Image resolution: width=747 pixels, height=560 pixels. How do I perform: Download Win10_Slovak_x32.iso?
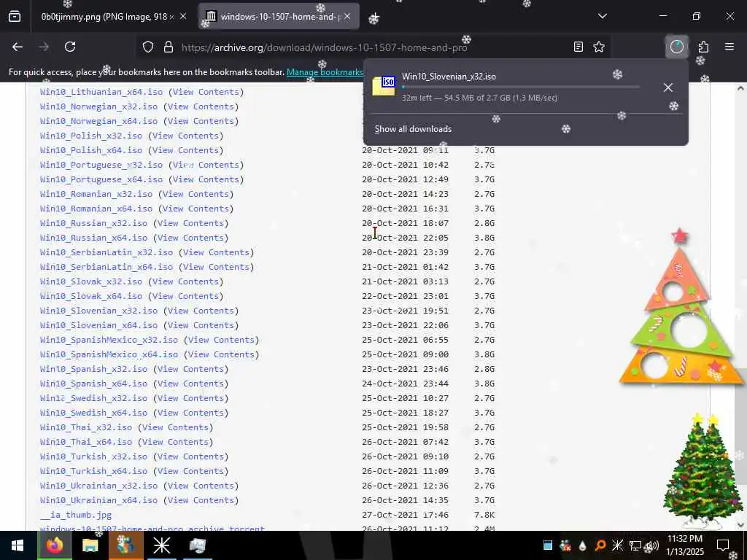click(91, 282)
